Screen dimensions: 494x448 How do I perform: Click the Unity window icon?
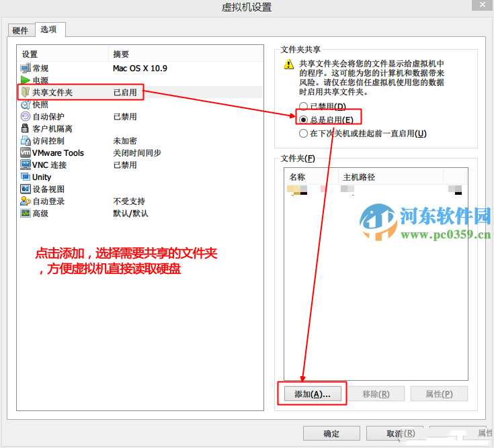click(x=26, y=177)
